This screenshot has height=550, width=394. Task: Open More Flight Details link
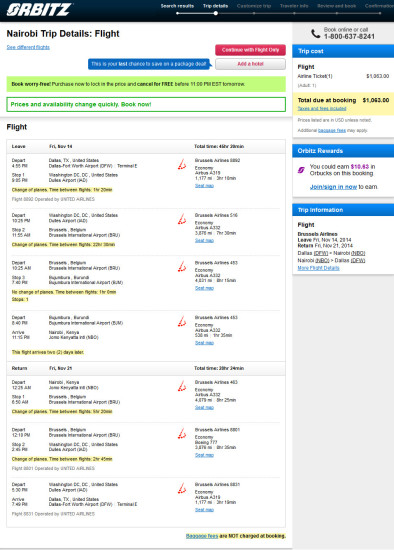click(318, 268)
